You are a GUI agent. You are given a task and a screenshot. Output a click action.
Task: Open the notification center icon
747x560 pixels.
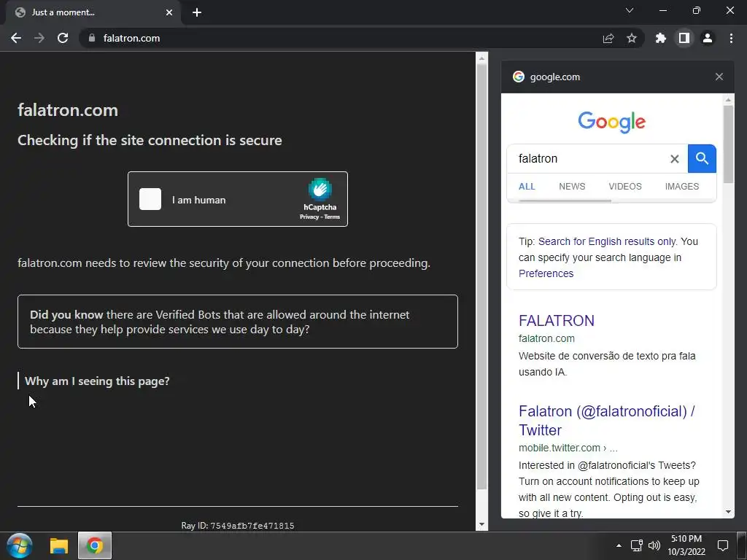tap(723, 545)
